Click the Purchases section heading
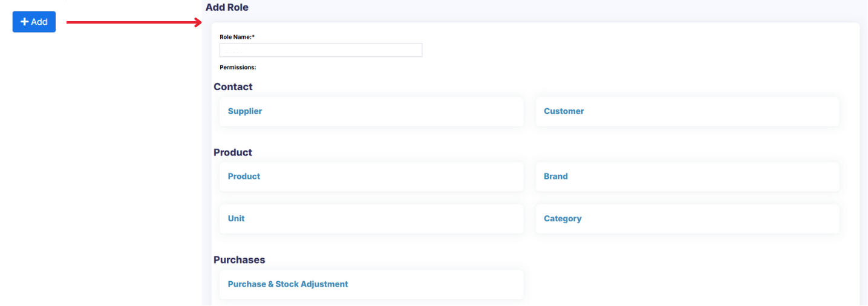 pyautogui.click(x=240, y=260)
